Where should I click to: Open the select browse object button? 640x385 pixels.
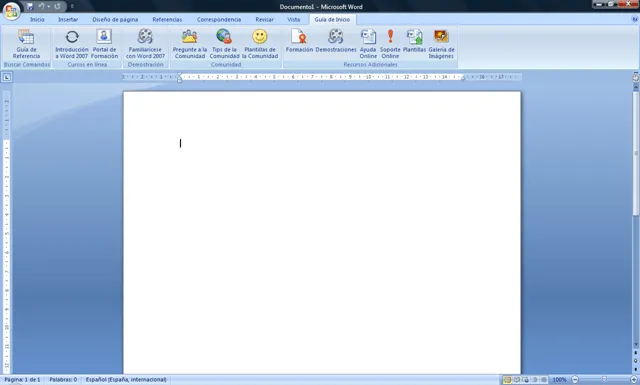point(636,361)
